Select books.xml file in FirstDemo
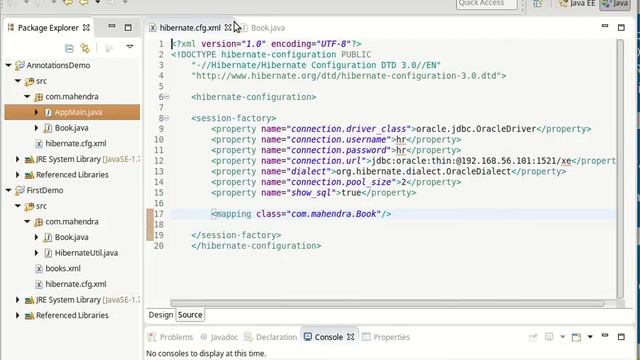The image size is (640, 360). coord(63,268)
